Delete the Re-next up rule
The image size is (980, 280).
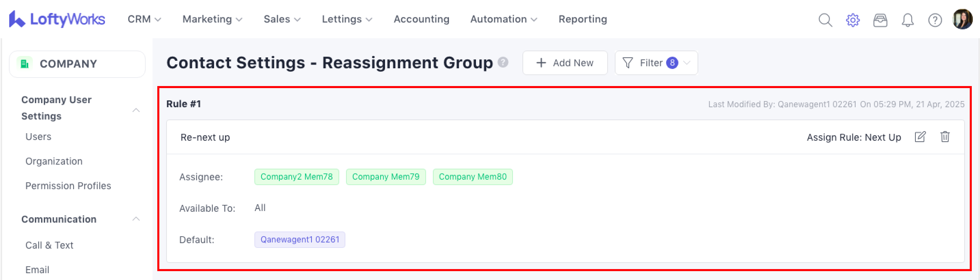pyautogui.click(x=945, y=137)
